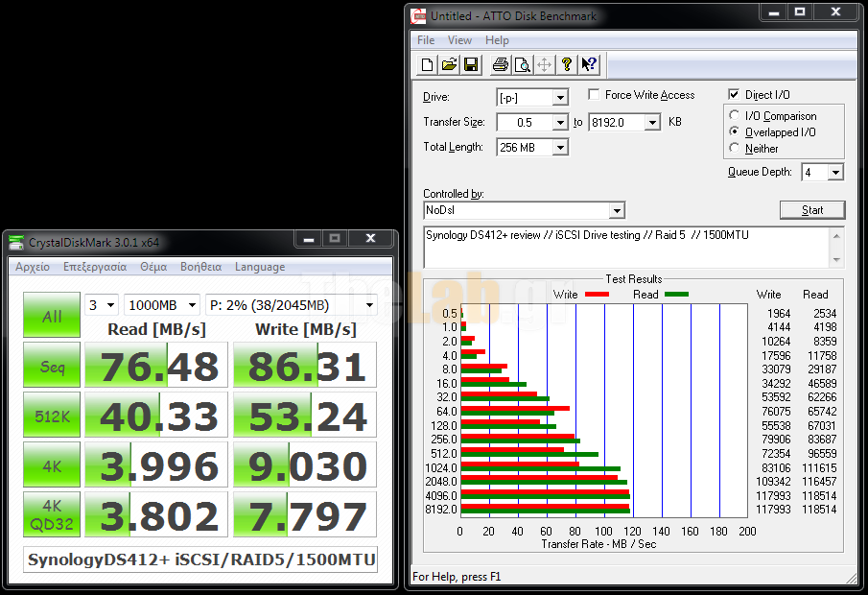This screenshot has height=595, width=868.
Task: Open the Αρχείο menu in CrystalDiskMark
Action: [33, 267]
